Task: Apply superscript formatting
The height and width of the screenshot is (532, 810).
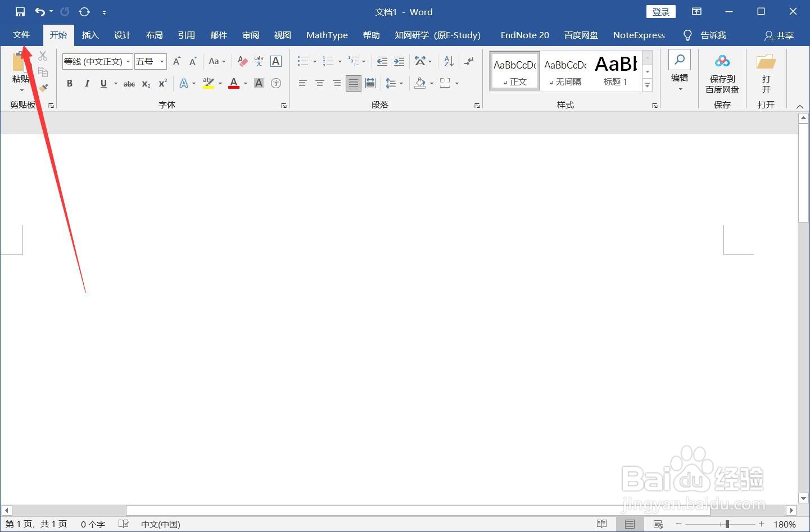Action: (x=162, y=84)
